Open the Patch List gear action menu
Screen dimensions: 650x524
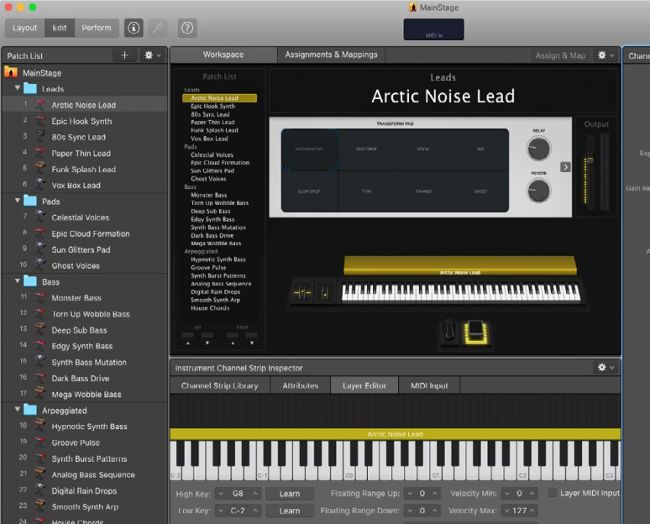point(152,56)
